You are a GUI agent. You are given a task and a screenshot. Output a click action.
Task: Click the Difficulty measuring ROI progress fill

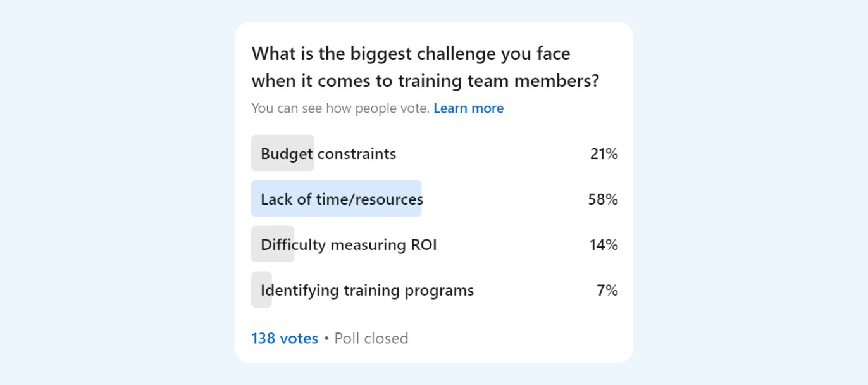pos(273,244)
